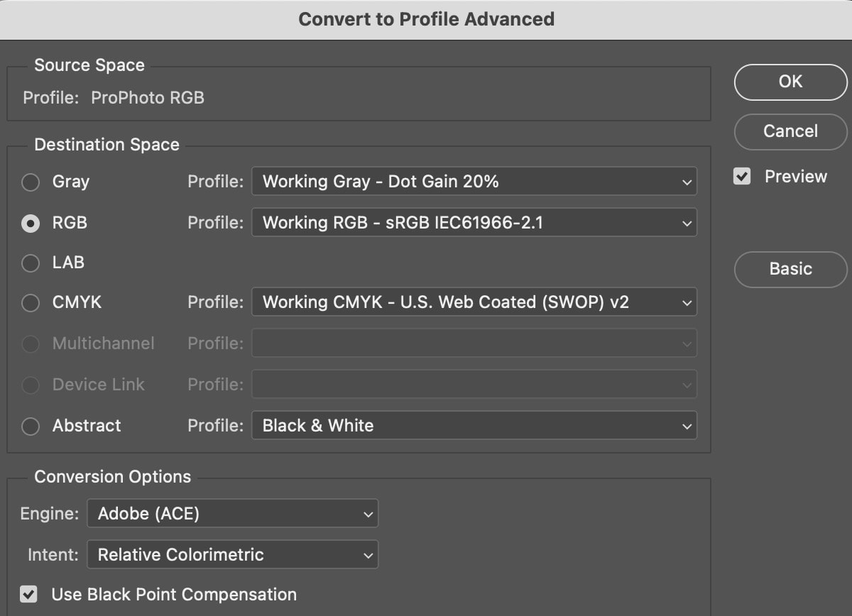Open the Engine Adobe (ACE) dropdown

click(232, 514)
